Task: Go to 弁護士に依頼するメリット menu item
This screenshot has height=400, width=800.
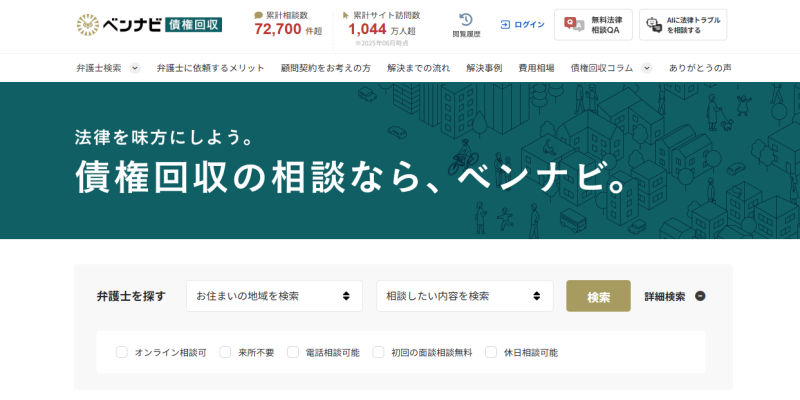Action: pos(211,68)
